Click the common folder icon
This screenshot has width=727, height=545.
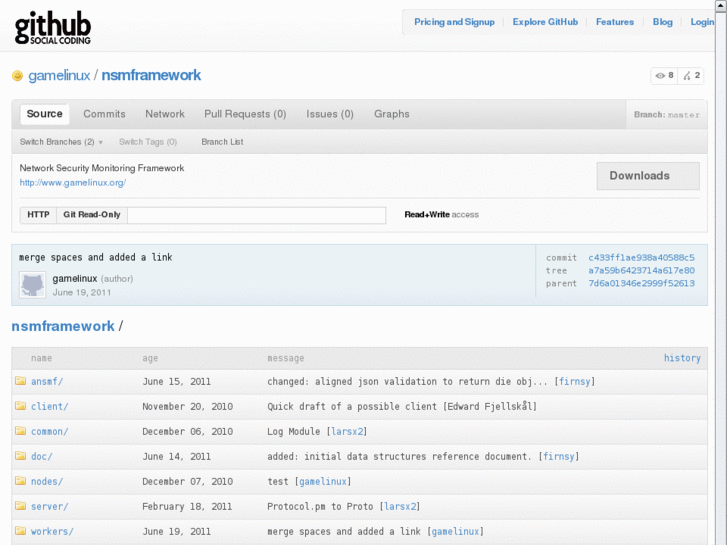coord(20,432)
